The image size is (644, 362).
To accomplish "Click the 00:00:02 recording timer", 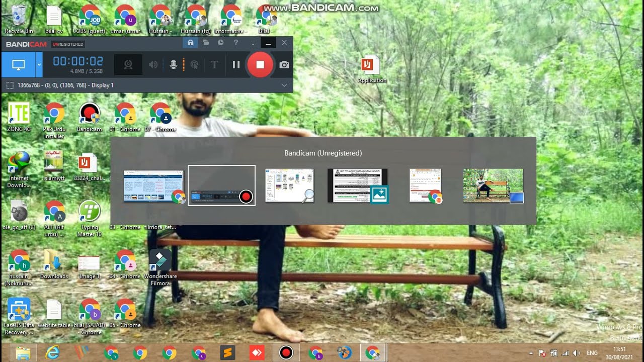I will [x=78, y=61].
